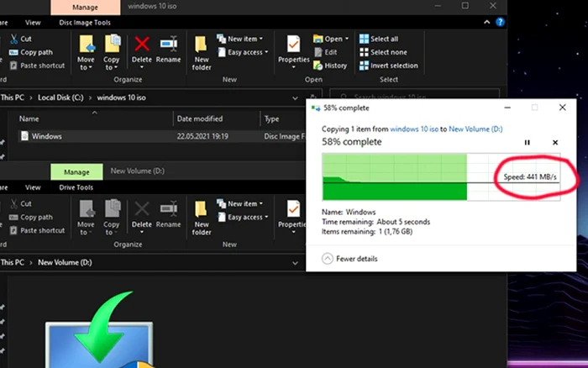The image size is (588, 368).
Task: Open Easy access menu in the windows 10 iso window
Action: click(x=243, y=52)
